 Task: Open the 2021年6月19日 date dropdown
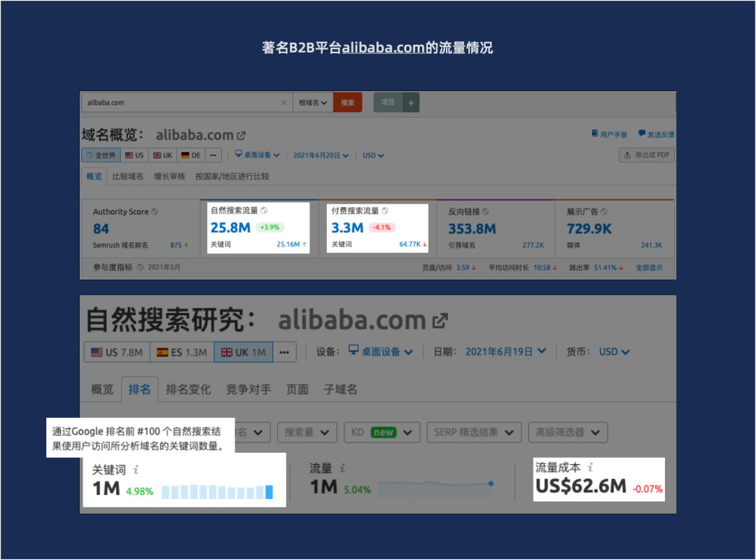[x=505, y=351]
